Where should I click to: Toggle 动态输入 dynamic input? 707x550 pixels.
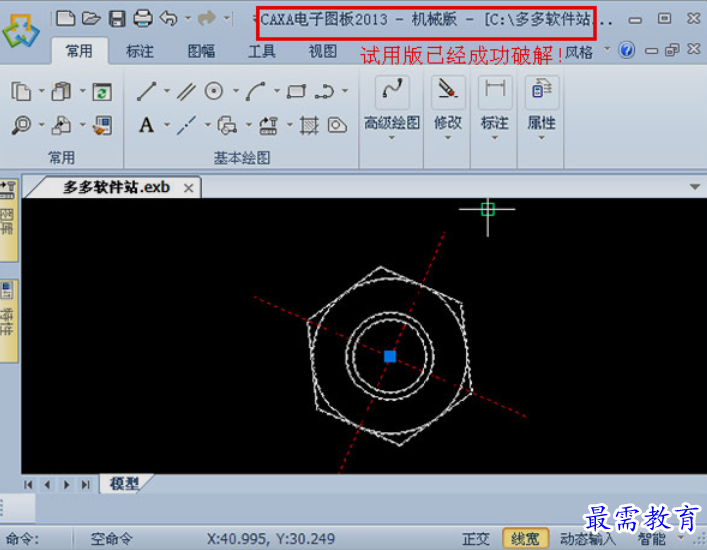click(587, 539)
